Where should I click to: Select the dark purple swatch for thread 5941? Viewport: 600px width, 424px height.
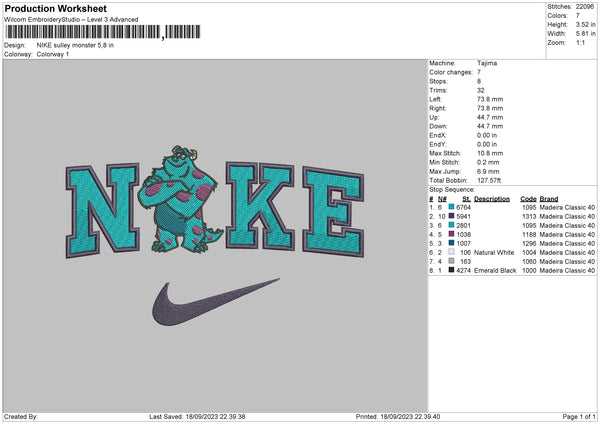point(451,216)
